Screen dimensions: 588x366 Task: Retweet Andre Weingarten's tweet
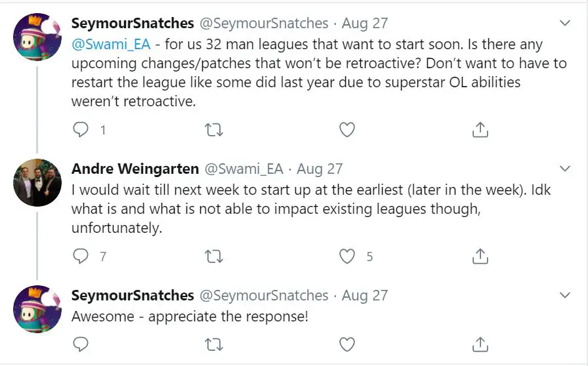(214, 257)
